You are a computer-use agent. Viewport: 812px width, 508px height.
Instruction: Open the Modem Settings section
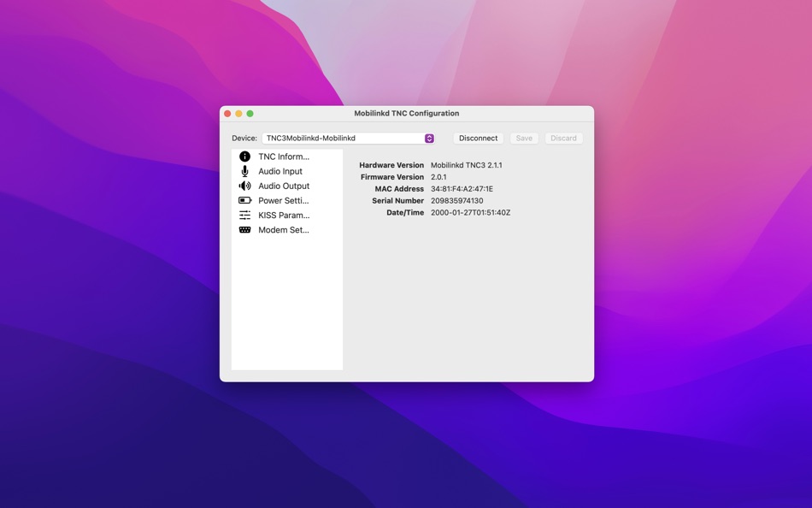282,229
